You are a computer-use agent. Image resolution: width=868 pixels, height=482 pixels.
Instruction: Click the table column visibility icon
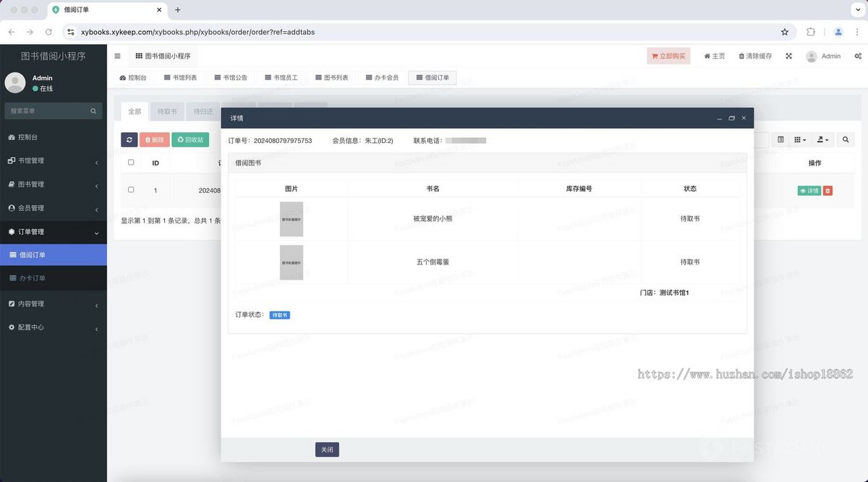coord(782,139)
